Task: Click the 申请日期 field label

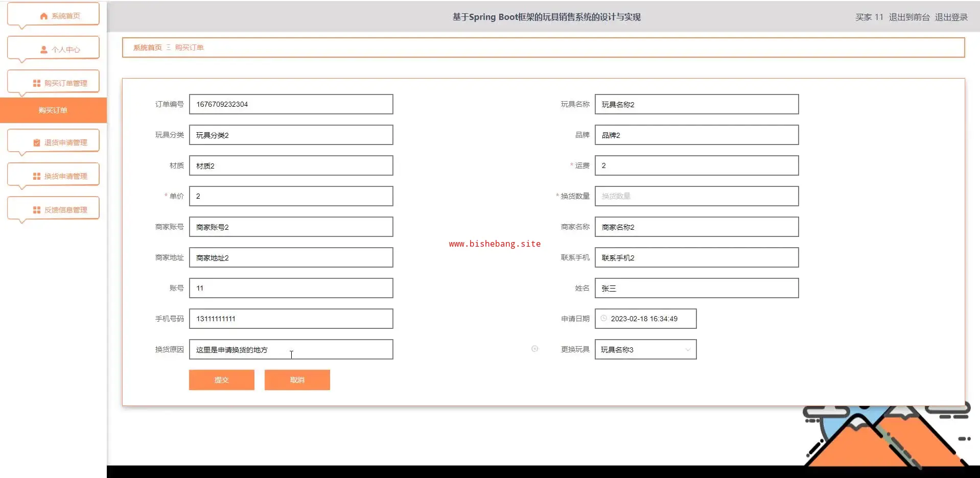Action: (x=575, y=319)
